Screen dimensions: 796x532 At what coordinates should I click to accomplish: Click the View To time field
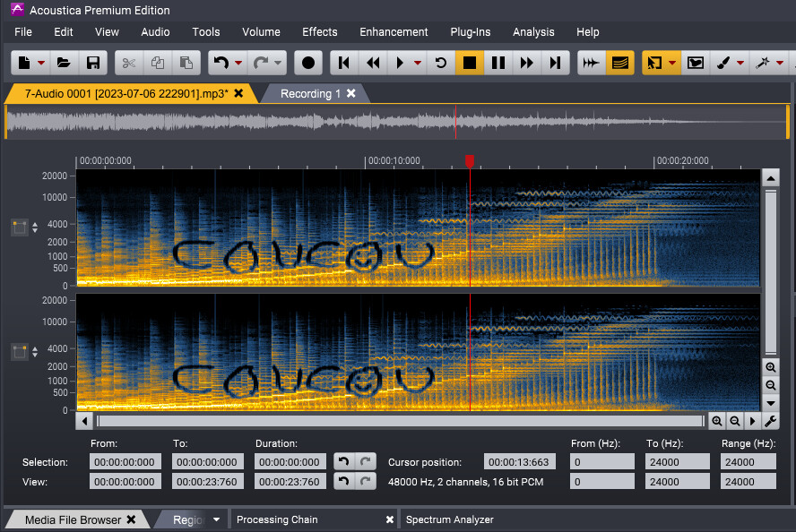207,481
